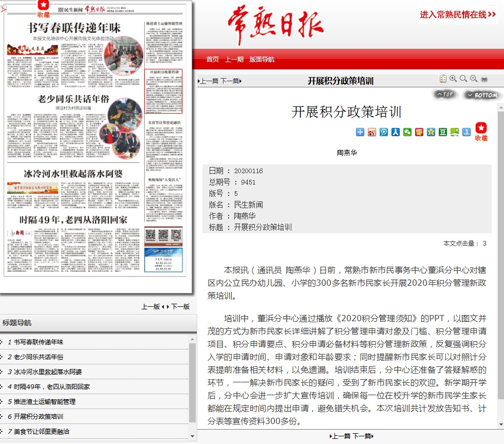Share the article to Douban (豆 icon)

pyautogui.click(x=443, y=132)
